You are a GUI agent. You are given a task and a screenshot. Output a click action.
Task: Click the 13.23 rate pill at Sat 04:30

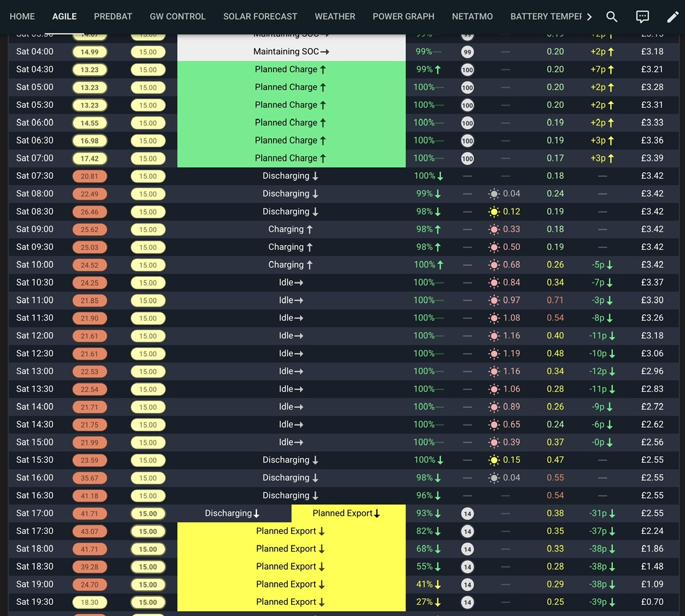point(89,70)
